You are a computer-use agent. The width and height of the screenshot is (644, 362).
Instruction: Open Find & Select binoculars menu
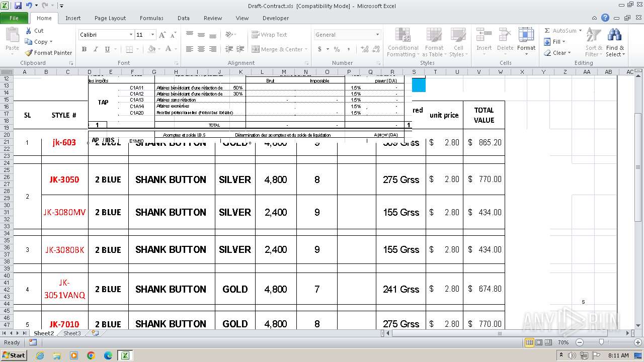click(614, 43)
